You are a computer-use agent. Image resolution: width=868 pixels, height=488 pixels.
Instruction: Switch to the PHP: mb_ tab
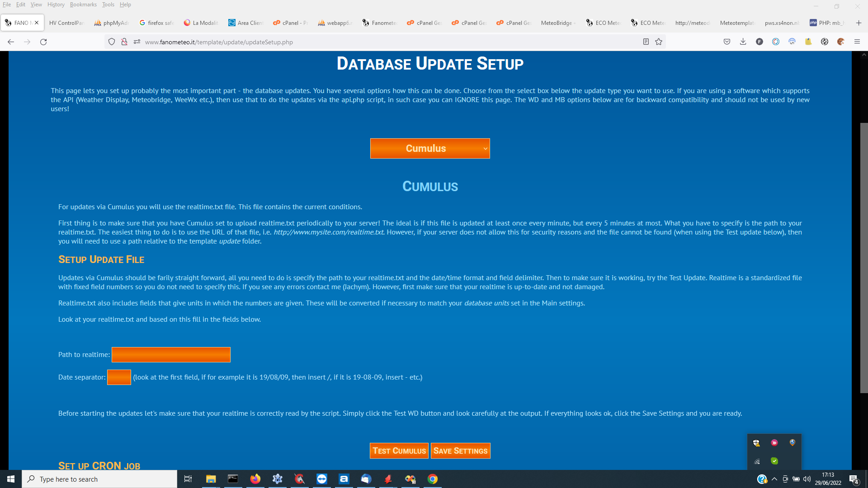(827, 23)
